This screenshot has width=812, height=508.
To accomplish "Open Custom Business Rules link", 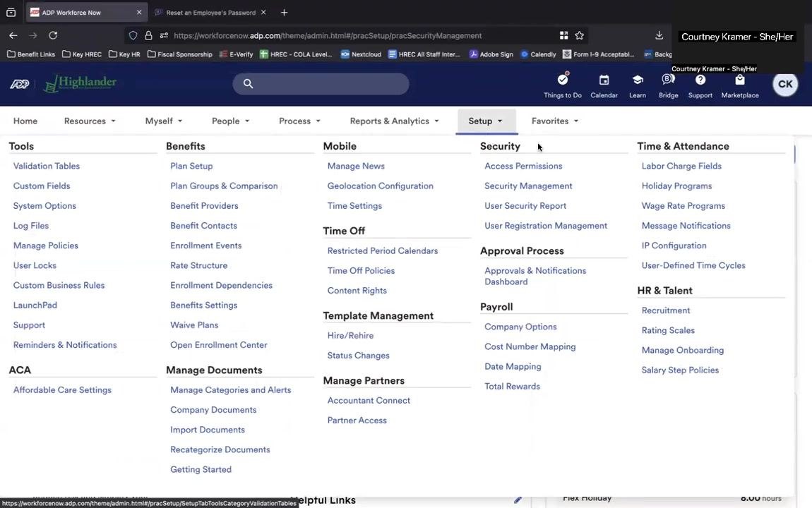I will [x=59, y=286].
